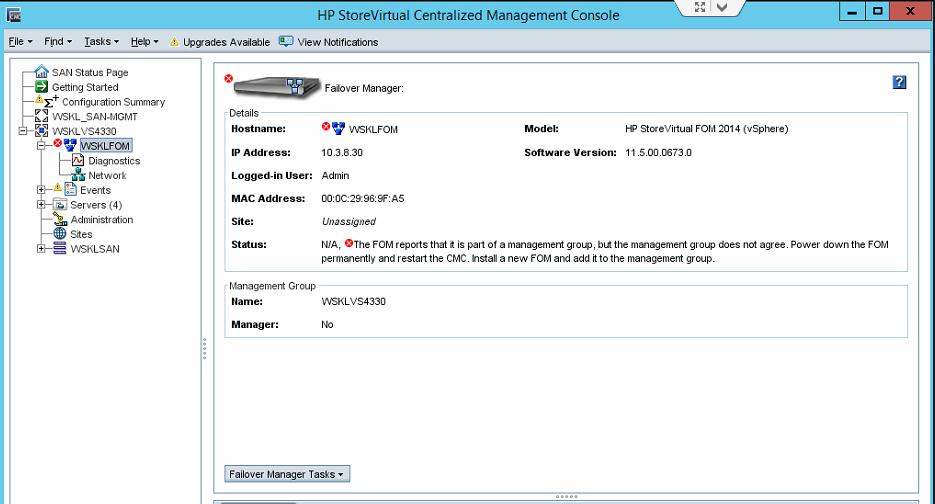Expand the WSKLSAN tree node
The height and width of the screenshot is (504, 935).
41,249
